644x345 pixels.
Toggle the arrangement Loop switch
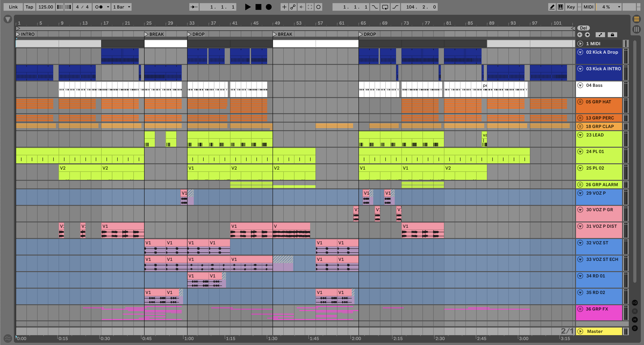click(x=385, y=7)
